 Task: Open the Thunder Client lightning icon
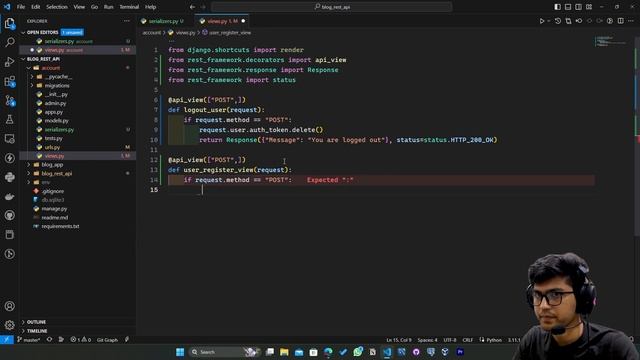pyautogui.click(x=10, y=158)
